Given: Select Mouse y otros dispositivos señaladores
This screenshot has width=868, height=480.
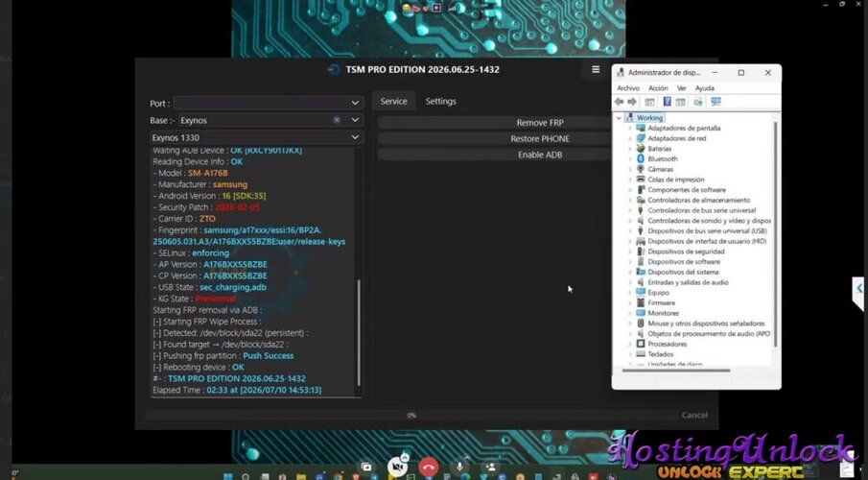Looking at the screenshot, I should tap(706, 324).
